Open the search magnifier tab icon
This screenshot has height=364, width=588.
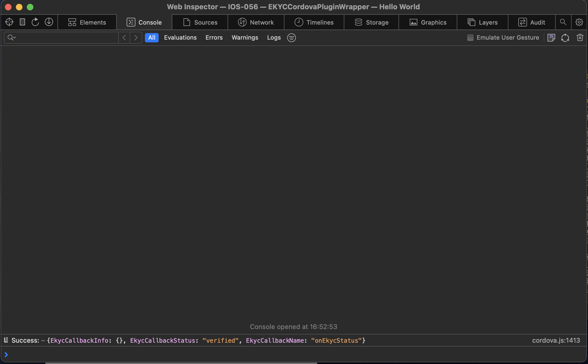(x=563, y=22)
